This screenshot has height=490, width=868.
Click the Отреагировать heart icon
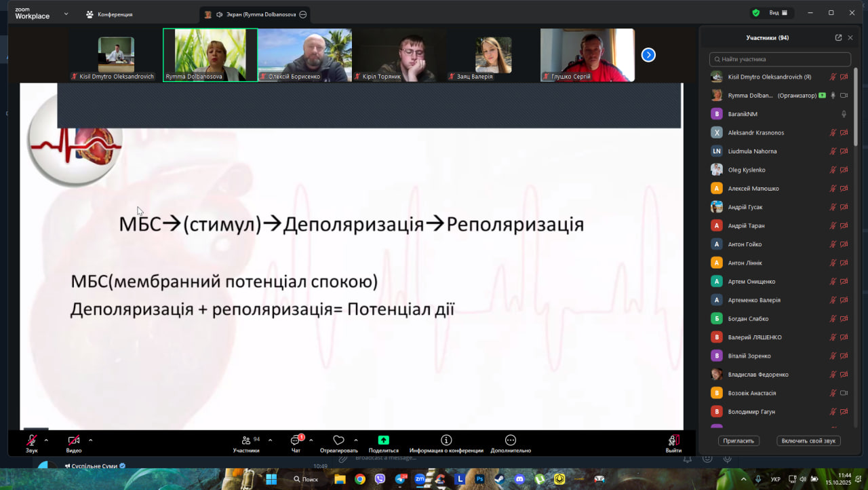[x=338, y=440]
